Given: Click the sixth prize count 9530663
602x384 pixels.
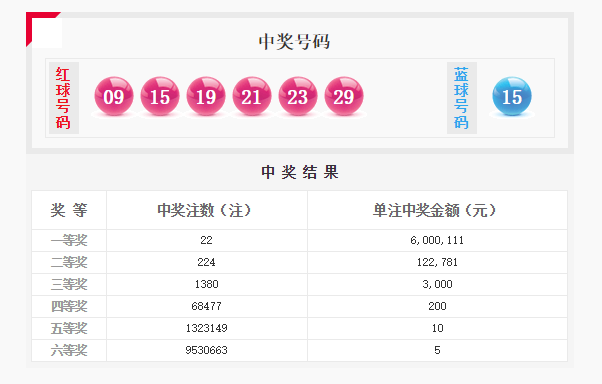Looking at the screenshot, I should [x=207, y=350].
